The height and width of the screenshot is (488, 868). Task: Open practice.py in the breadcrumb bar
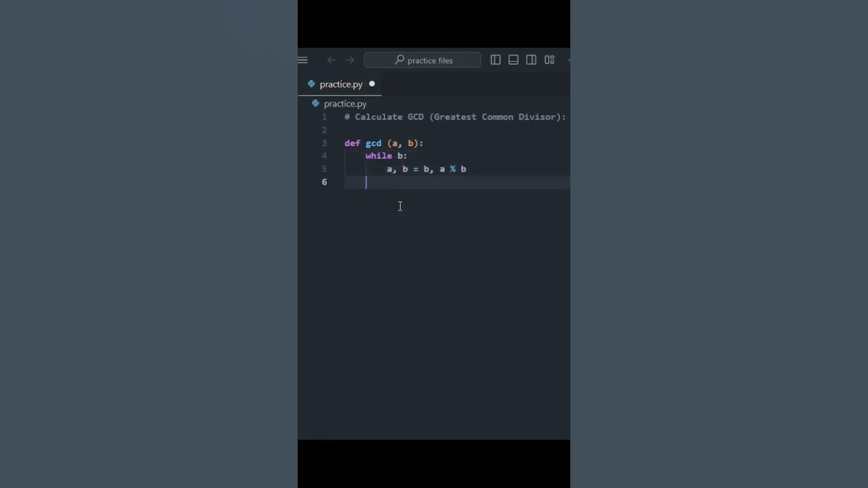click(345, 104)
